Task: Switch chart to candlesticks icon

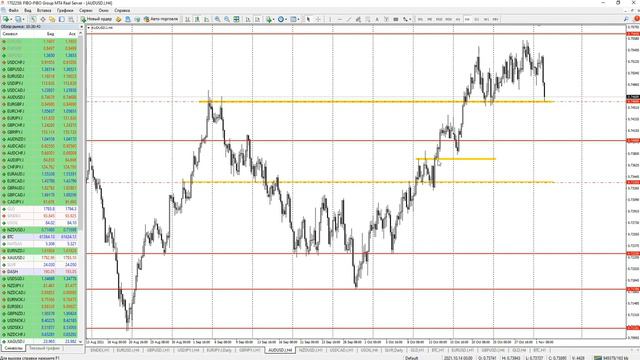Action: (x=197, y=19)
